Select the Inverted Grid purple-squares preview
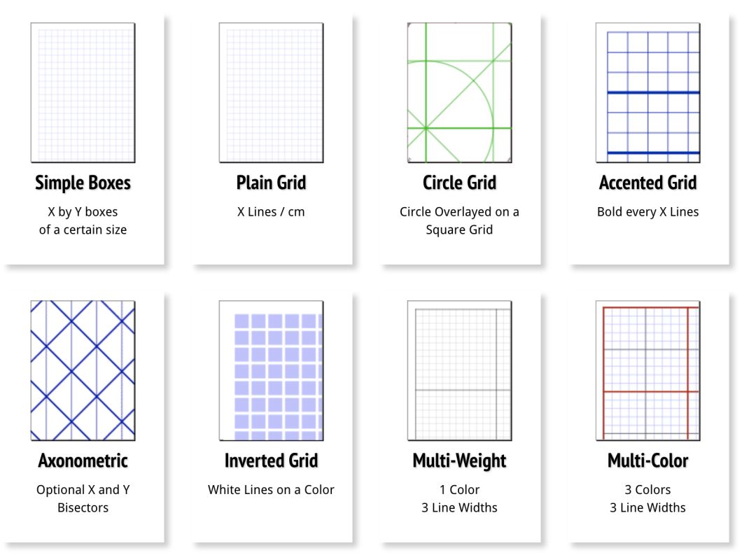 tap(272, 370)
